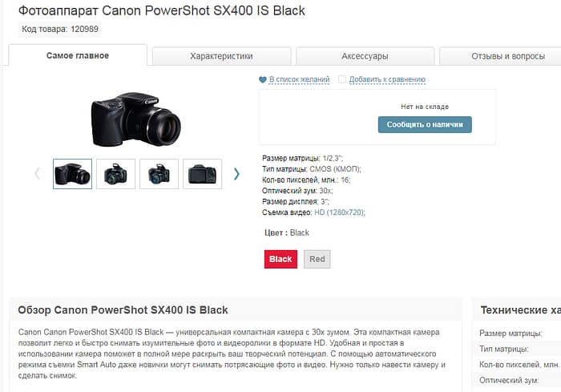
Task: Click the 'Сообщить о наличии' button
Action: [425, 124]
